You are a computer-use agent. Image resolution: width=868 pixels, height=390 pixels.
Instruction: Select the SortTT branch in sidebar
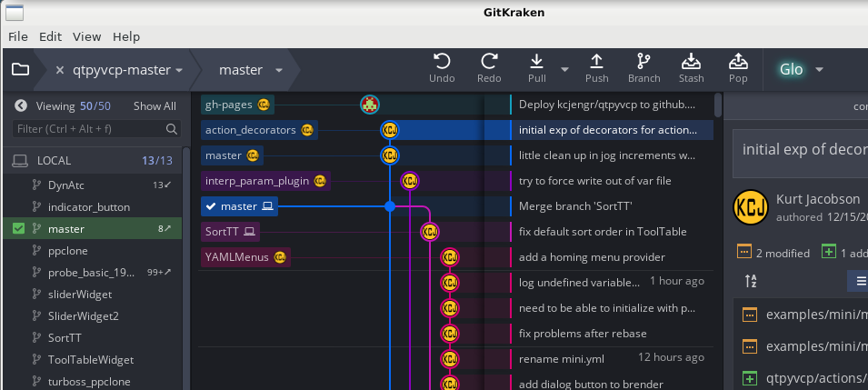pyautogui.click(x=93, y=337)
